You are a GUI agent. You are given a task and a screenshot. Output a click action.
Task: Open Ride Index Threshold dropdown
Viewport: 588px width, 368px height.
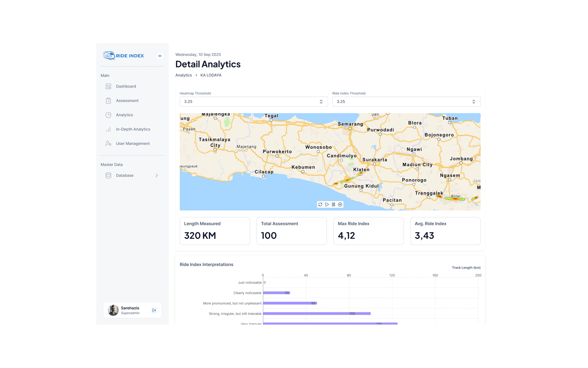tap(406, 102)
